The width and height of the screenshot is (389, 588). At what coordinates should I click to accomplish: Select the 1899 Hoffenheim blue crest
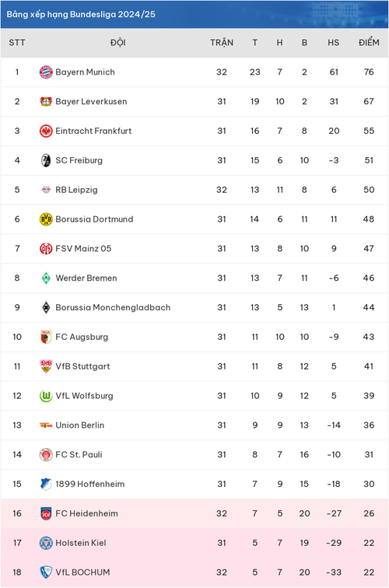(x=46, y=484)
